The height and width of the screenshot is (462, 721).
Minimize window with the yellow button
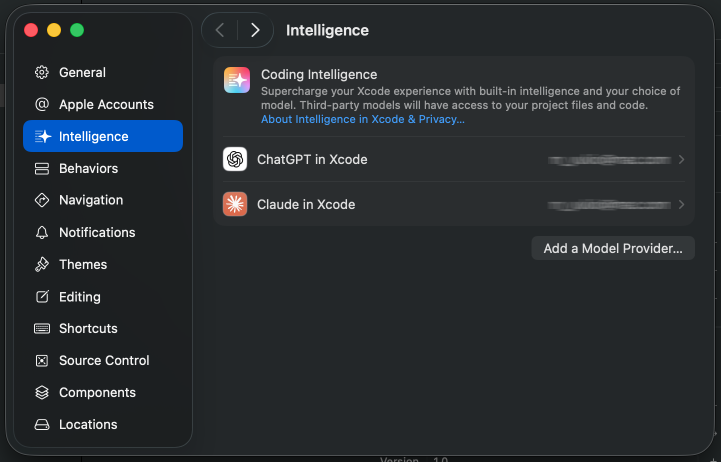54,30
